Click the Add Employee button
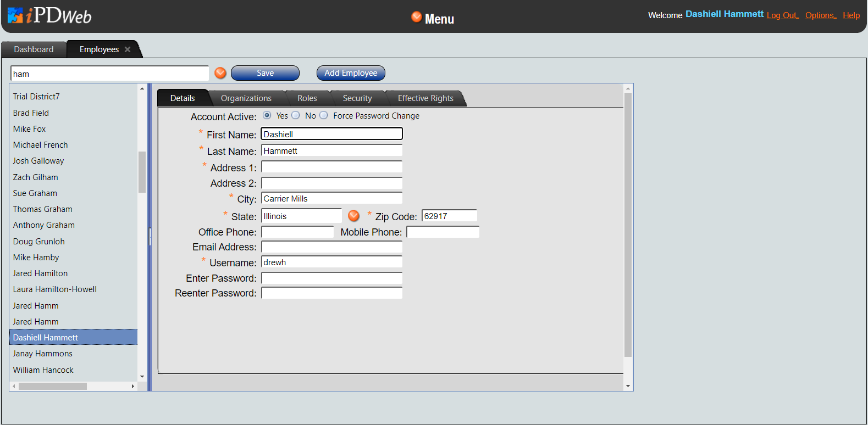The width and height of the screenshot is (868, 425). pyautogui.click(x=351, y=73)
